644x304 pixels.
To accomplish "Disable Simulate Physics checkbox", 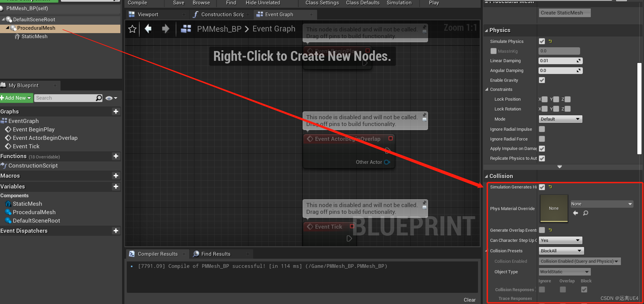I will 542,41.
